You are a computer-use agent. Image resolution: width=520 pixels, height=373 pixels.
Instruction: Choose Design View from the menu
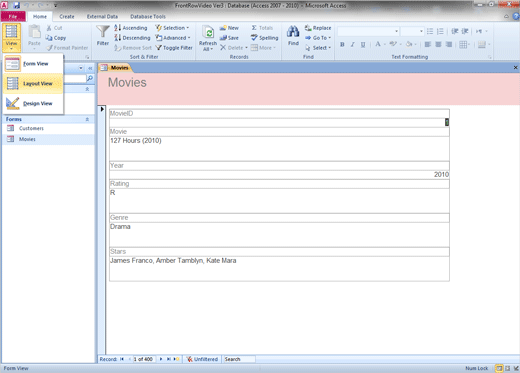pos(33,104)
